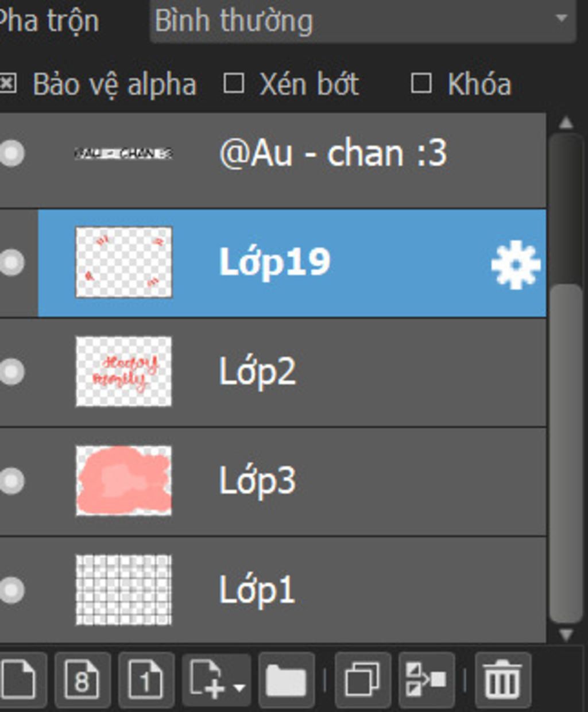
Task: Merge layer down with the one below
Action: (x=426, y=680)
